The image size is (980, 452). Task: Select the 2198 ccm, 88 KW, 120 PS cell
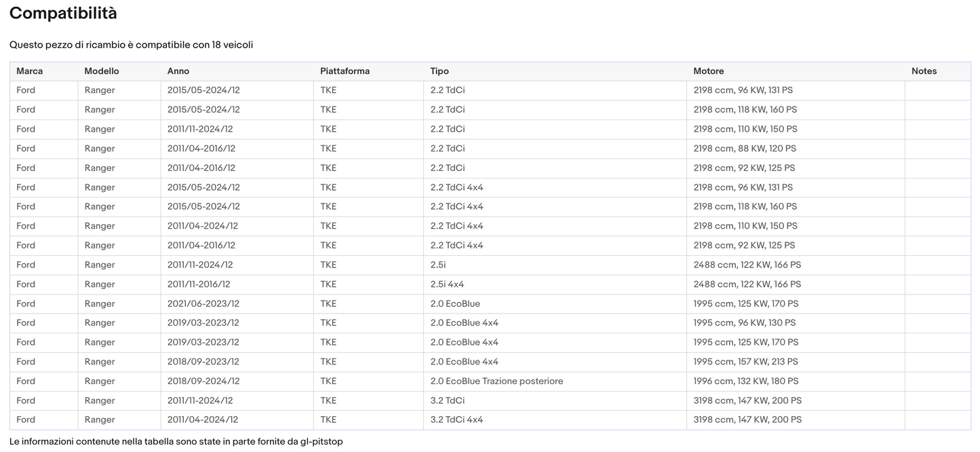(745, 149)
